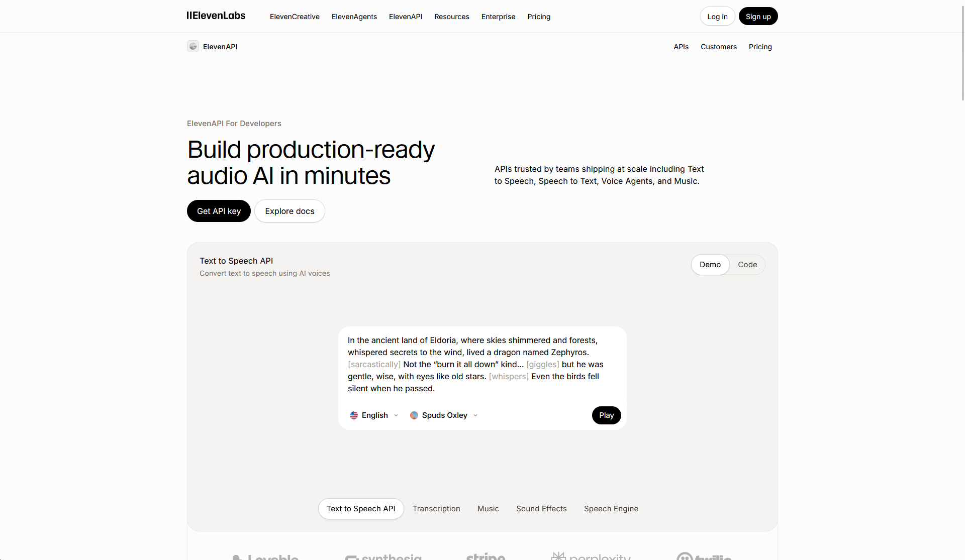Image resolution: width=965 pixels, height=560 pixels.
Task: Click the Explore docs button
Action: [x=289, y=211]
